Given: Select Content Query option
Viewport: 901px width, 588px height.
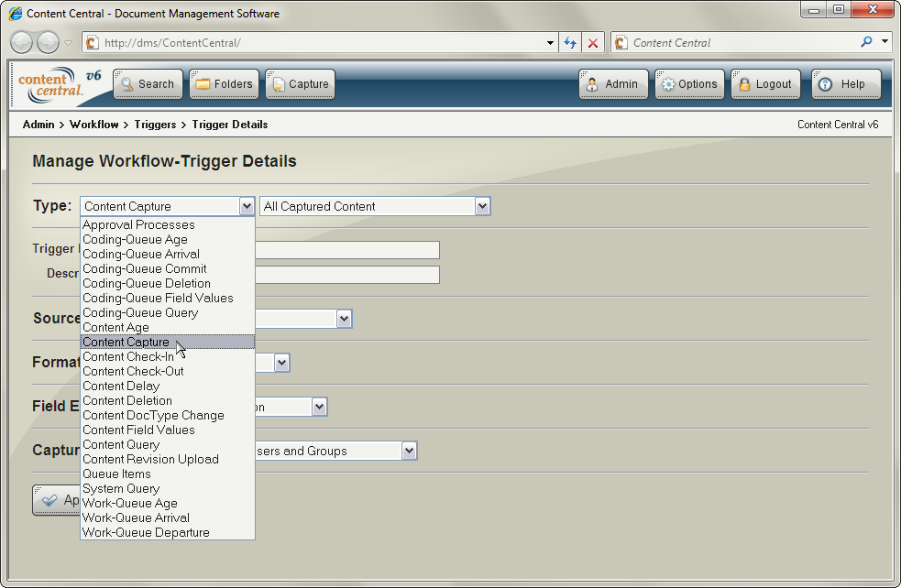Looking at the screenshot, I should [167, 444].
